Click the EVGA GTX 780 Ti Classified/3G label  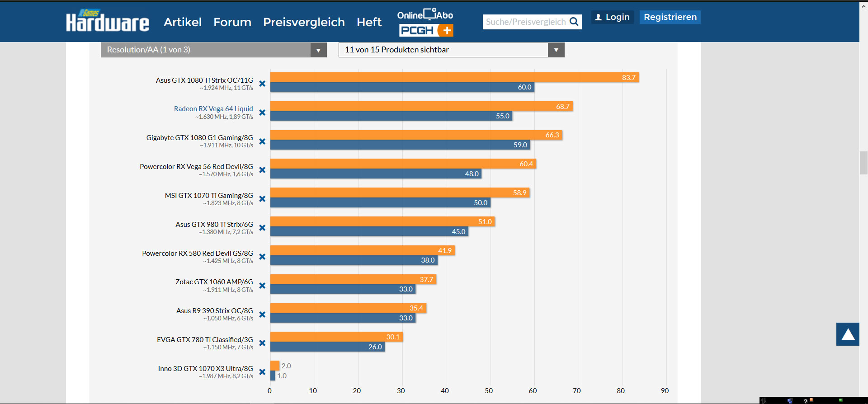(205, 340)
